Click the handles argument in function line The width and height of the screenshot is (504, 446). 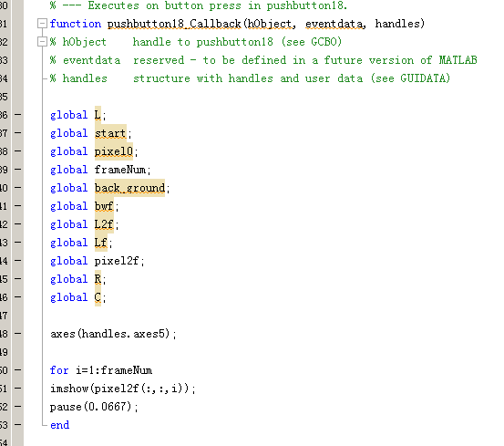click(x=397, y=24)
